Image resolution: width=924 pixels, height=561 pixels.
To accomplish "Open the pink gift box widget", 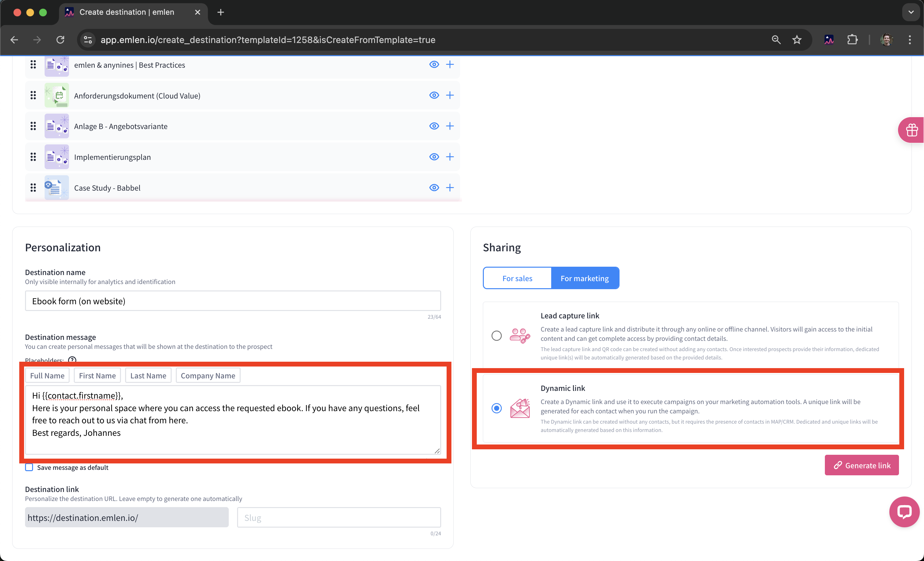I will click(x=911, y=130).
